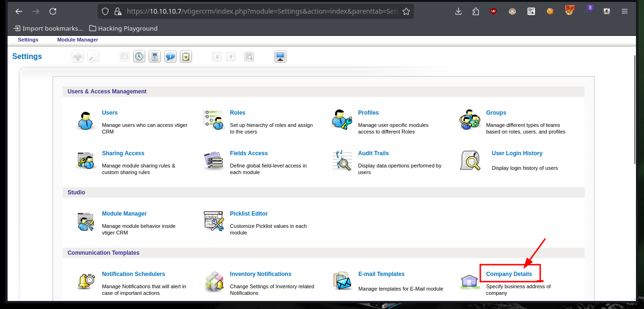Click the Fields Access icon
The image size is (644, 309).
point(213,161)
